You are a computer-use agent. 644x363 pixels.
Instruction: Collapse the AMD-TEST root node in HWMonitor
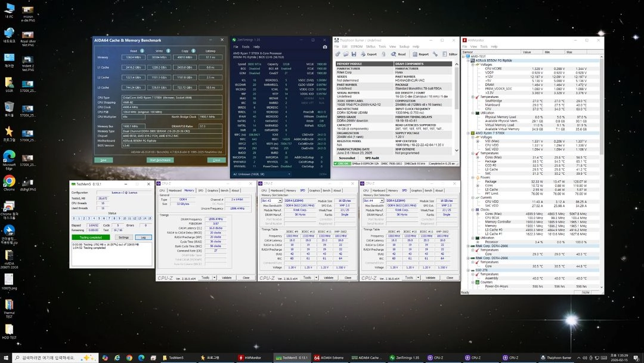pyautogui.click(x=464, y=56)
